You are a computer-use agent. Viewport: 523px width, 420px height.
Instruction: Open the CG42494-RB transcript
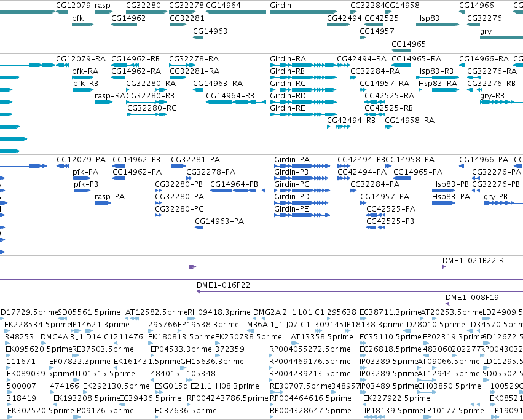pos(339,127)
